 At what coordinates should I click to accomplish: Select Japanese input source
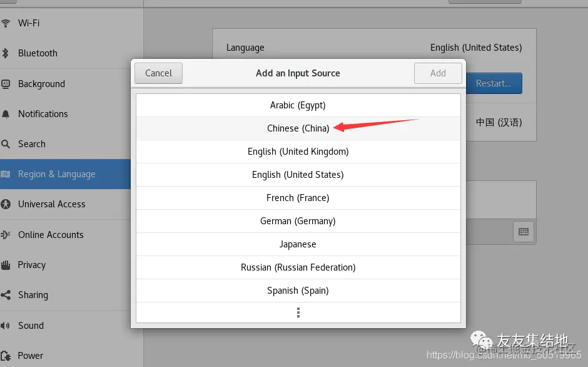click(x=298, y=244)
